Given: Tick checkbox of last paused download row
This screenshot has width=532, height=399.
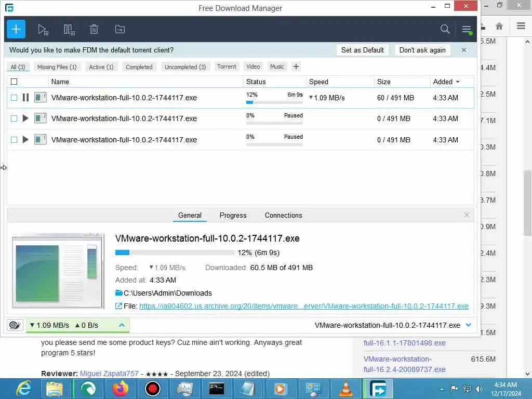Looking at the screenshot, I should pyautogui.click(x=14, y=140).
